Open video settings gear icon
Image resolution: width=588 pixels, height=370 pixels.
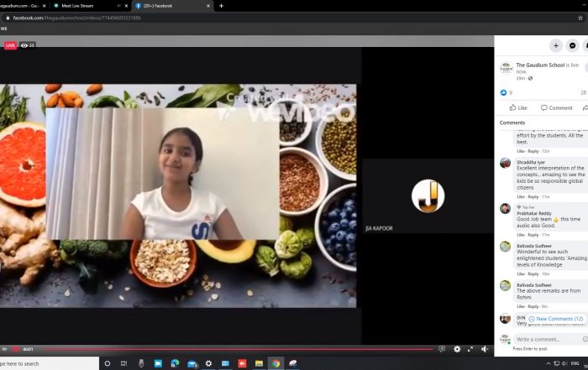tap(457, 349)
